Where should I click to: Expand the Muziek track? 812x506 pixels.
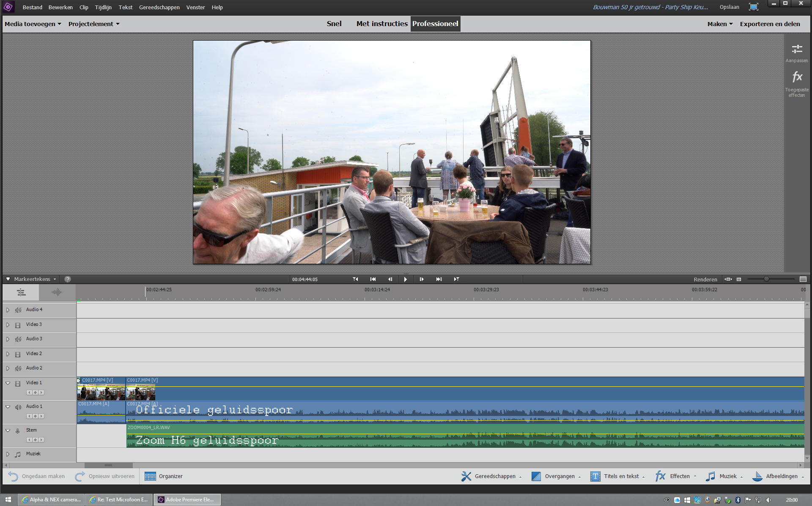[x=8, y=454]
